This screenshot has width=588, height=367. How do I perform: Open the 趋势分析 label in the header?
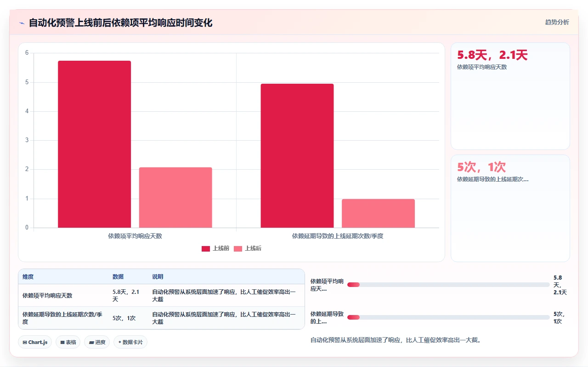(x=557, y=22)
